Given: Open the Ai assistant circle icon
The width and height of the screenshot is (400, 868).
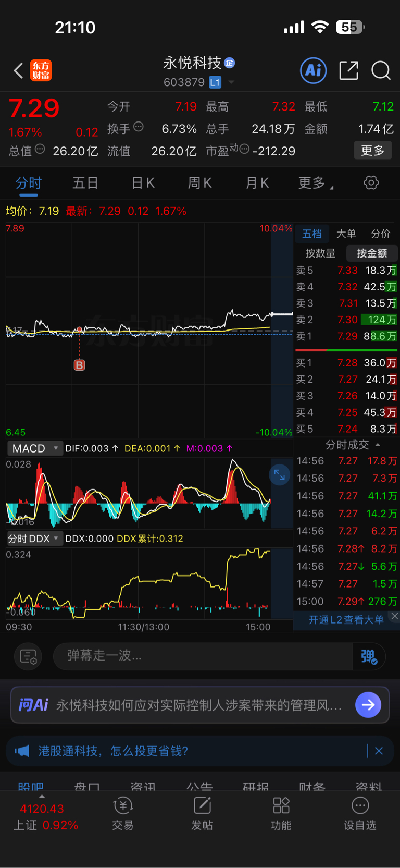Looking at the screenshot, I should [314, 70].
